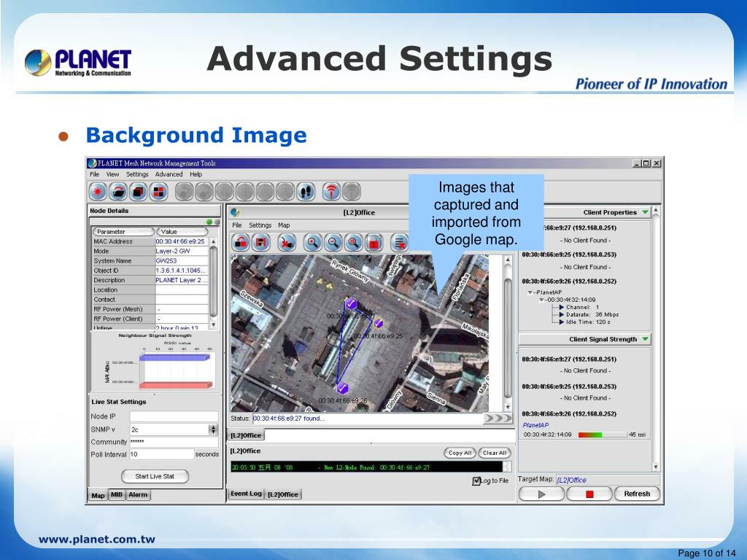
Task: Click the Clear All button
Action: click(x=495, y=453)
